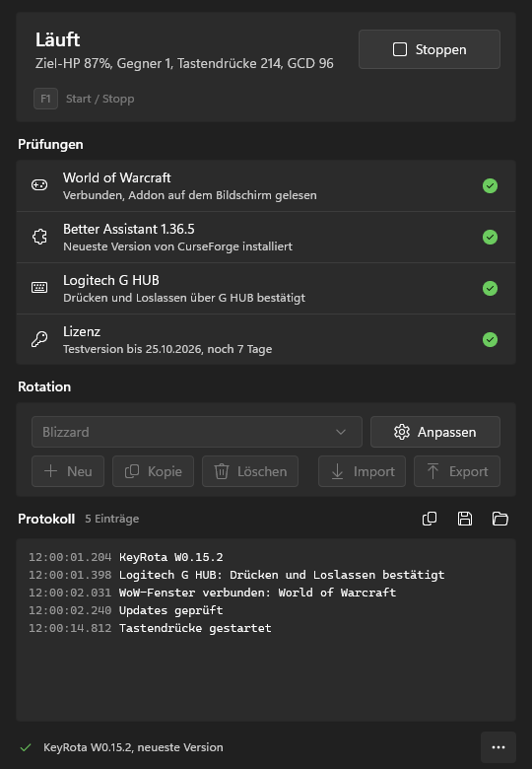Click green checkmark in World of Warcraft row
Image resolution: width=532 pixels, height=769 pixels.
pos(490,186)
